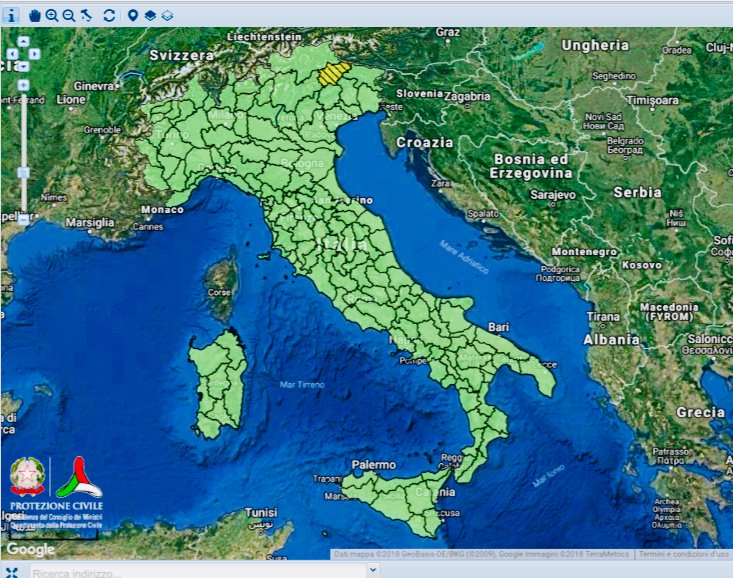The image size is (733, 578).
Task: Click the Croazia label
Action: pos(424,143)
